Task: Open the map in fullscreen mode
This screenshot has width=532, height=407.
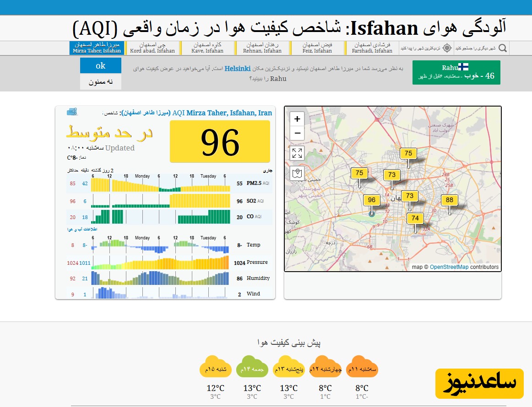Action: (297, 153)
